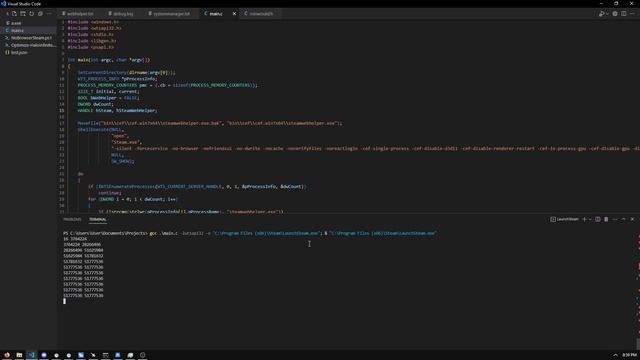Image resolution: width=640 pixels, height=360 pixels.
Task: Open File Explorer from the taskbar
Action: 19,355
